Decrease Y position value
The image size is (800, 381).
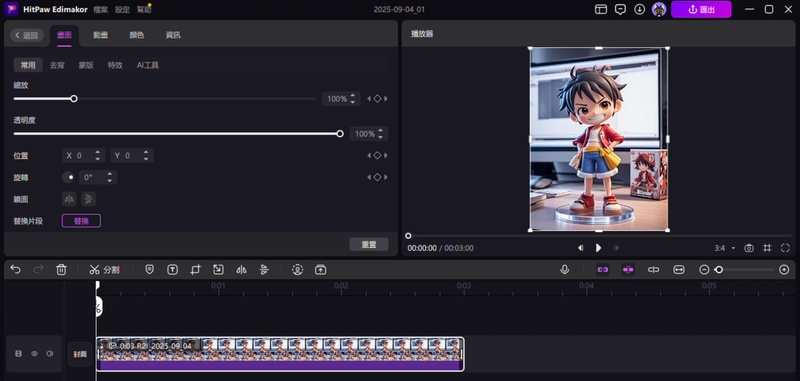coord(146,159)
